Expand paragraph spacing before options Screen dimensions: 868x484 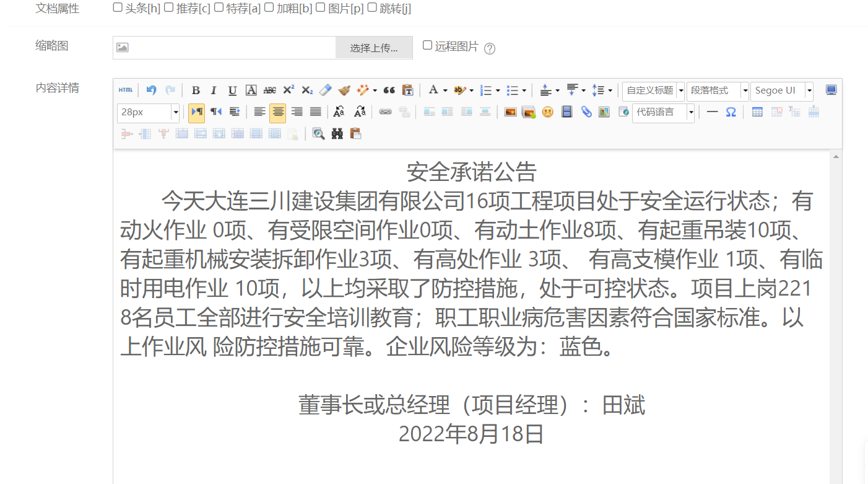click(x=557, y=90)
